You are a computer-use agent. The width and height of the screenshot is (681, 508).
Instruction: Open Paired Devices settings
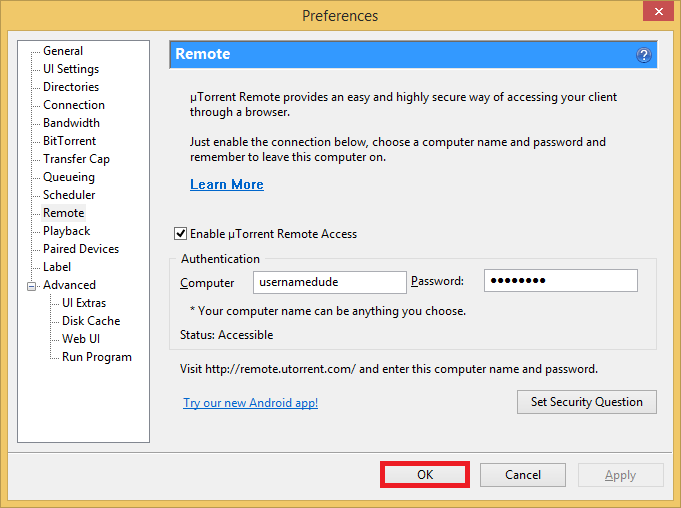(x=81, y=249)
